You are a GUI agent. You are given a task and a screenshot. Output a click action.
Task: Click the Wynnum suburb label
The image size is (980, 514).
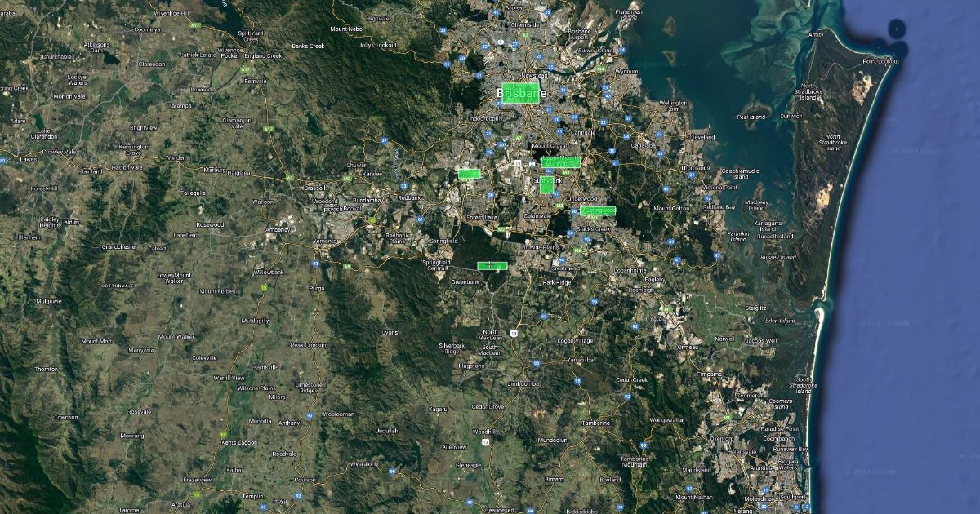(626, 71)
